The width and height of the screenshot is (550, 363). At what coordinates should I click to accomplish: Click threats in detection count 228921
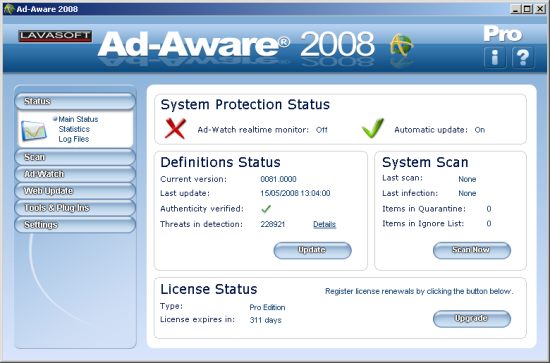(273, 224)
